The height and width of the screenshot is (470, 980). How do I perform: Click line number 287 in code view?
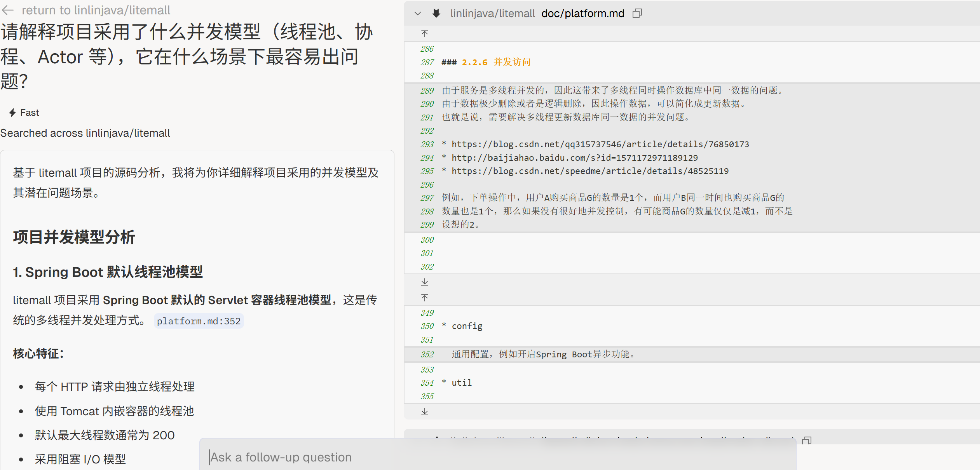point(427,62)
